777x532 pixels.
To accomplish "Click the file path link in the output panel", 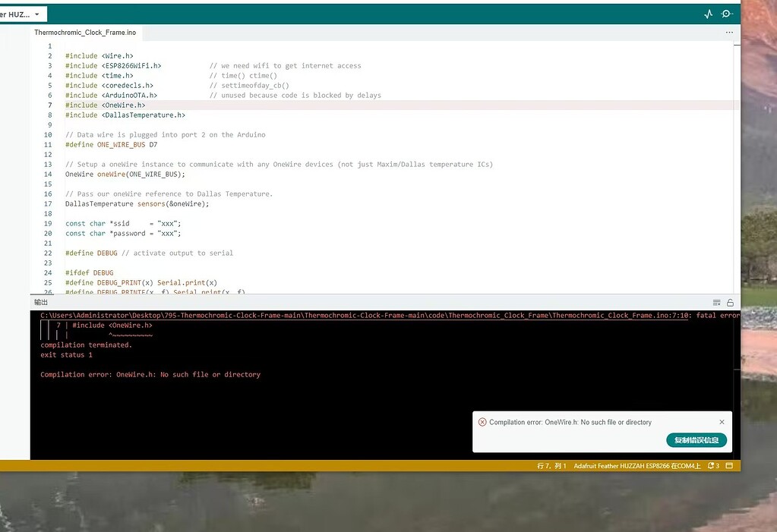I will point(304,315).
